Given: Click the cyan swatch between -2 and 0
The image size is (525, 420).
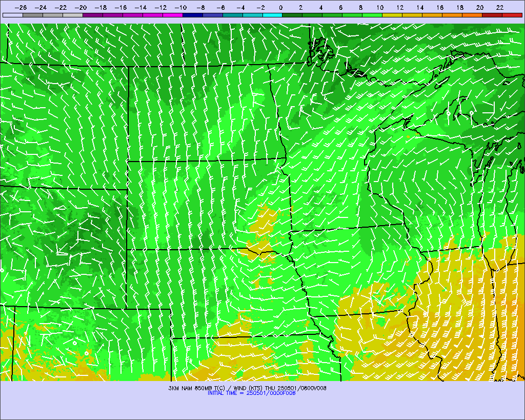Looking at the screenshot, I should (273, 15).
